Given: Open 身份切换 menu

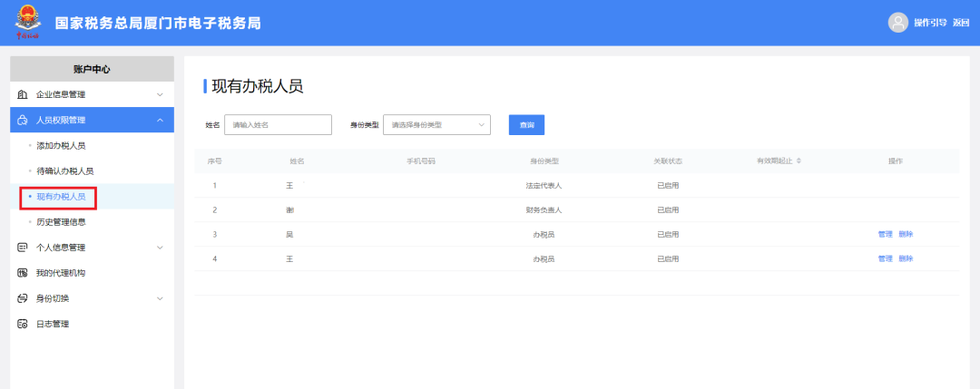Looking at the screenshot, I should pos(92,298).
